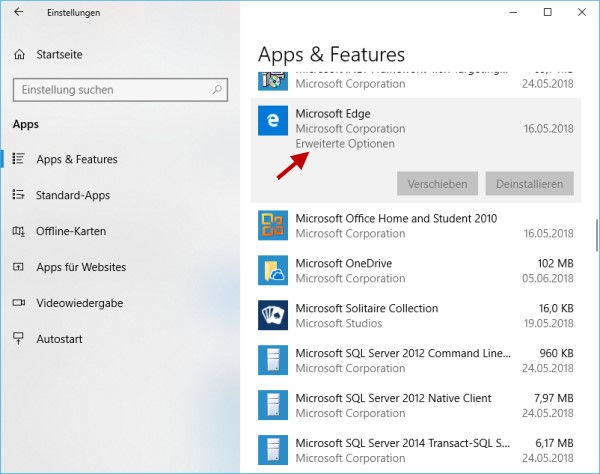Click the 102 MB OneDrive size
The image size is (600, 474).
pyautogui.click(x=555, y=263)
